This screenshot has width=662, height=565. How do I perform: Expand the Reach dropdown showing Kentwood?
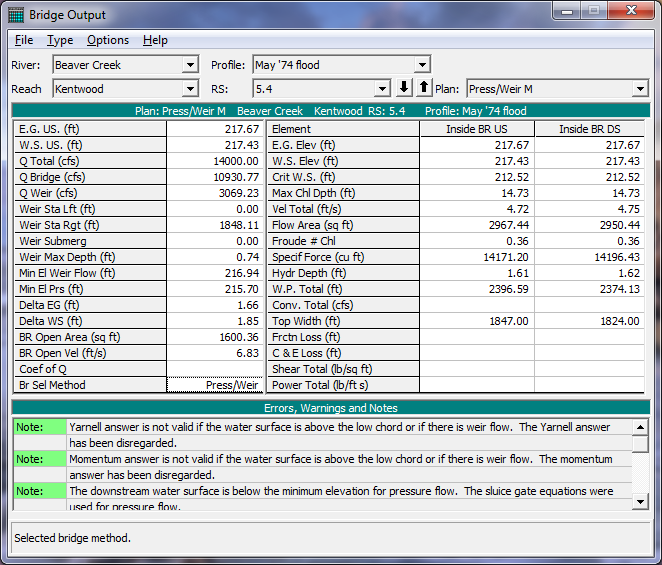[x=190, y=89]
